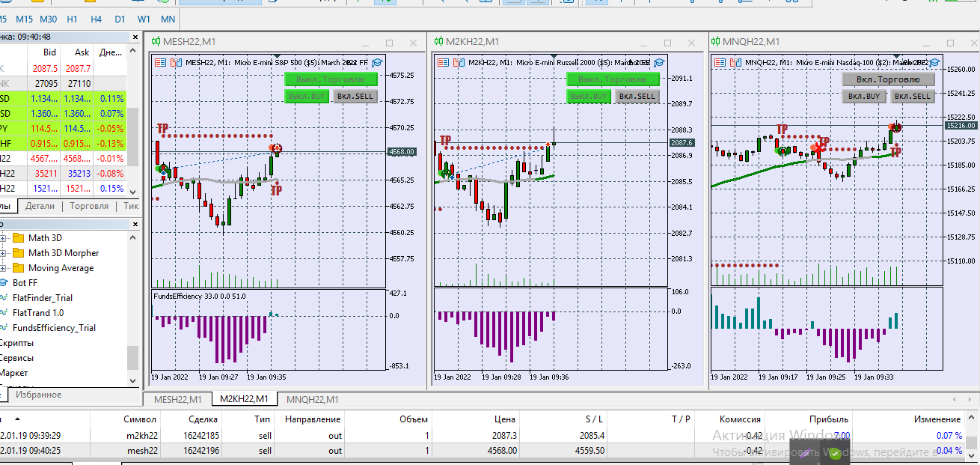The height and width of the screenshot is (465, 980).
Task: Toggle Выкл.BUY on M2KH22 chart
Action: coord(589,96)
